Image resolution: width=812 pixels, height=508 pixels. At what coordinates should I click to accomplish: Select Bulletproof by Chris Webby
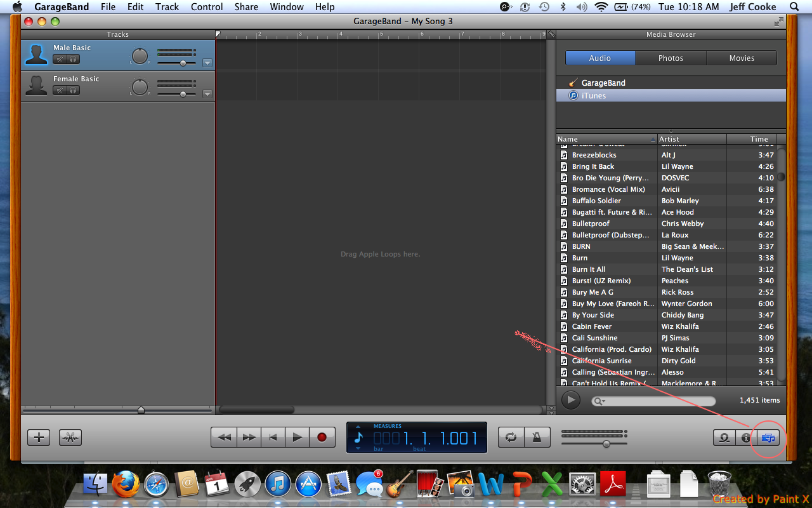click(x=666, y=224)
